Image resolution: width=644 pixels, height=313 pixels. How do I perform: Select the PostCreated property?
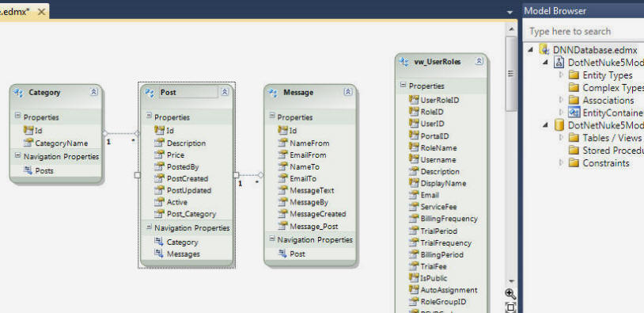pos(188,178)
